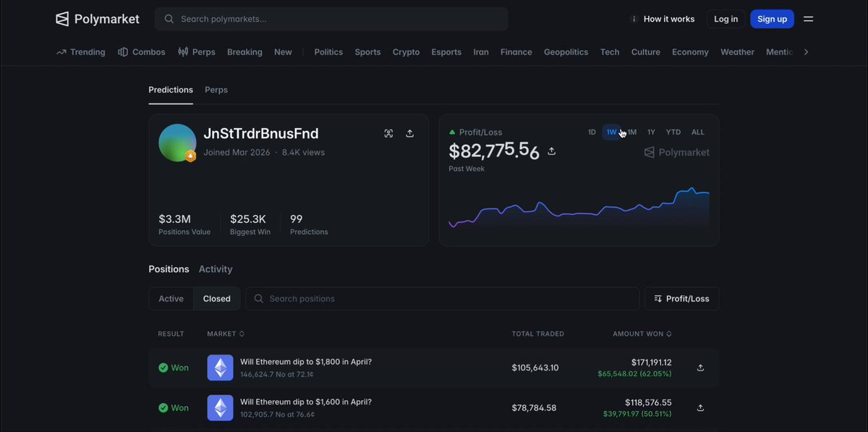
Task: Switch positions filter to Active
Action: [x=171, y=299]
